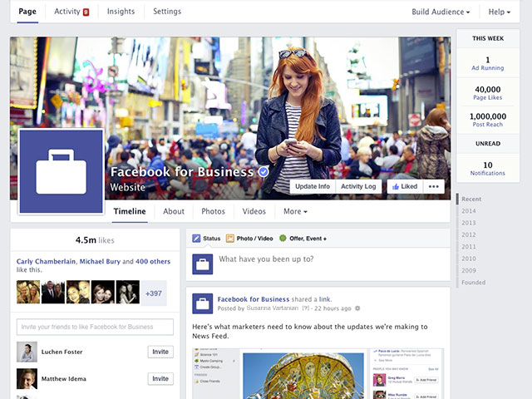Open the Help dropdown menu

pyautogui.click(x=499, y=12)
